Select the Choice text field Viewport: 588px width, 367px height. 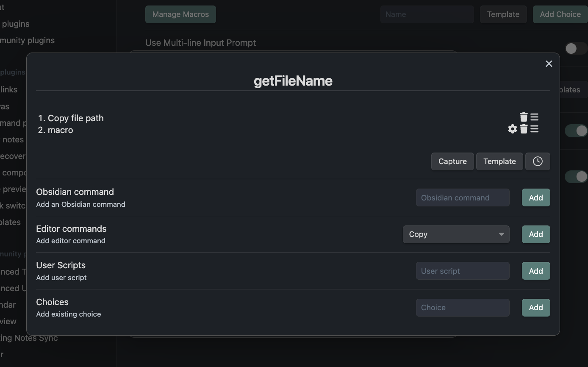[x=462, y=308]
